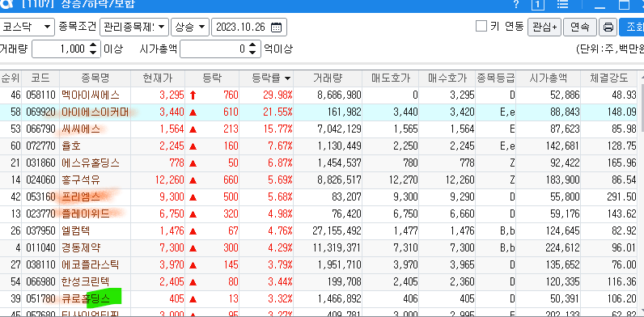Increase the 거래량 value with up arrow
The height and width of the screenshot is (317, 644).
[93, 45]
